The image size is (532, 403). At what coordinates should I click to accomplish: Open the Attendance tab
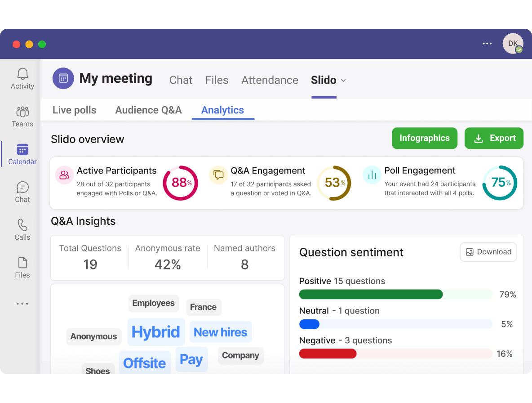[270, 80]
